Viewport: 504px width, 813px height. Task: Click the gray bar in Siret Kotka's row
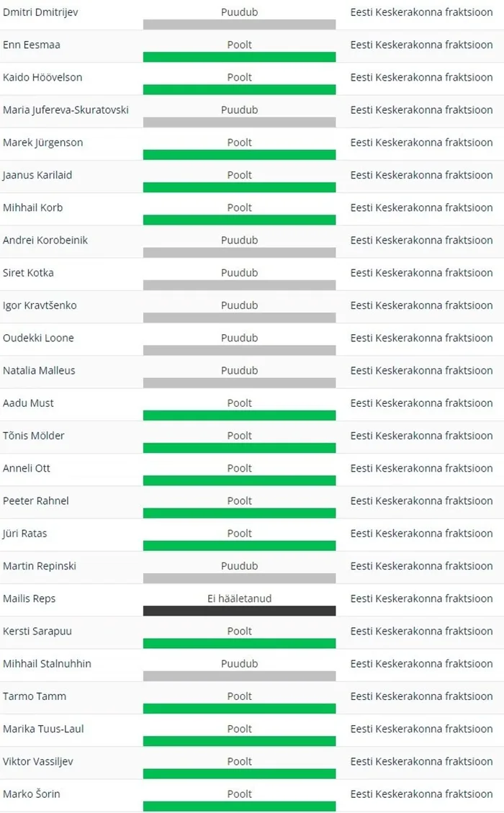pos(239,285)
